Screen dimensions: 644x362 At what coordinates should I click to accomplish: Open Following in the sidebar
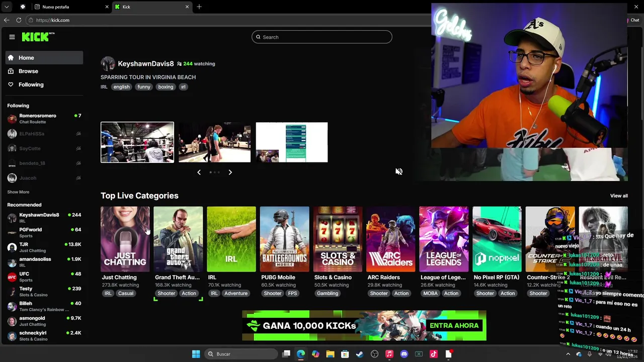coord(44,84)
